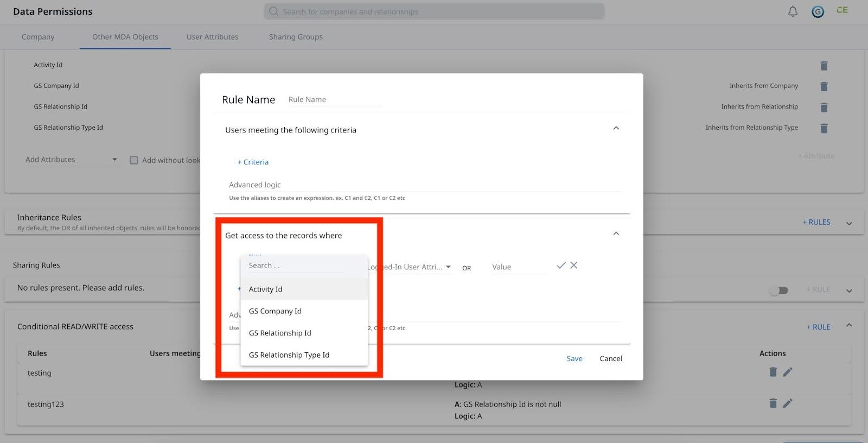Delete the testing rule

coord(773,372)
